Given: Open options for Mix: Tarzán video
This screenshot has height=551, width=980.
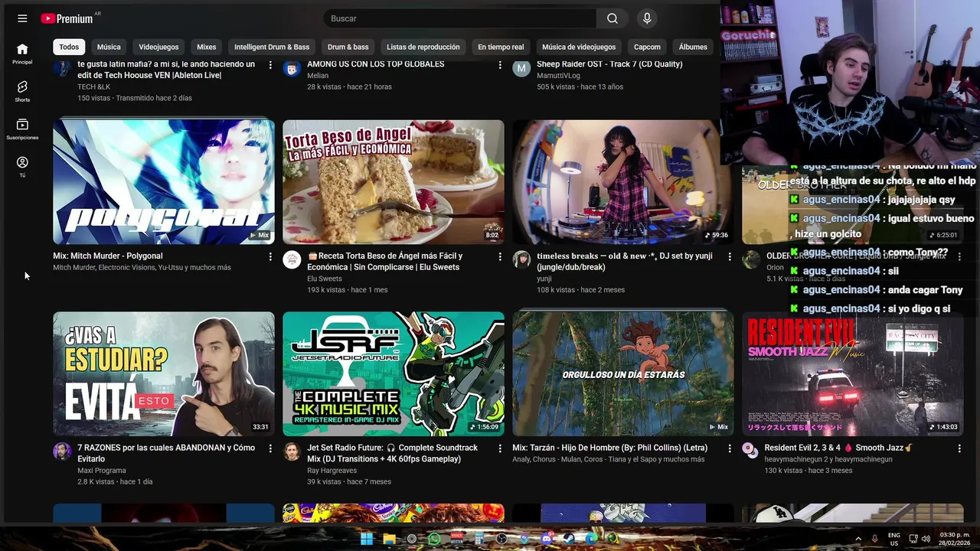Looking at the screenshot, I should click(730, 448).
